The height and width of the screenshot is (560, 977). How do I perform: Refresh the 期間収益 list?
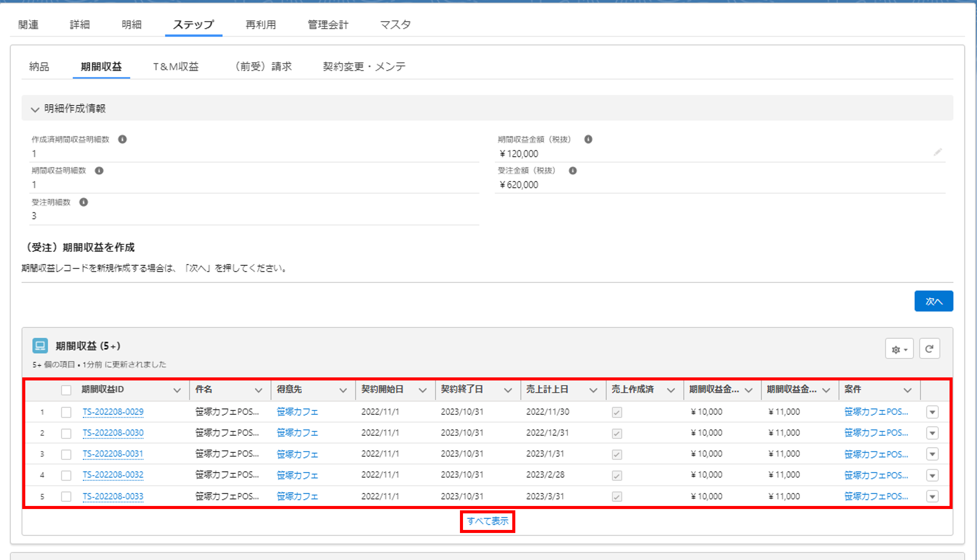(x=929, y=349)
